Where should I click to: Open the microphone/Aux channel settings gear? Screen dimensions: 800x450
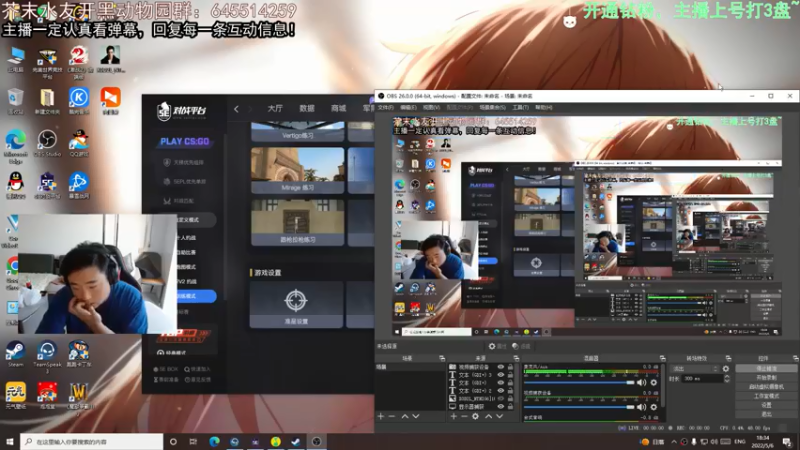654,382
